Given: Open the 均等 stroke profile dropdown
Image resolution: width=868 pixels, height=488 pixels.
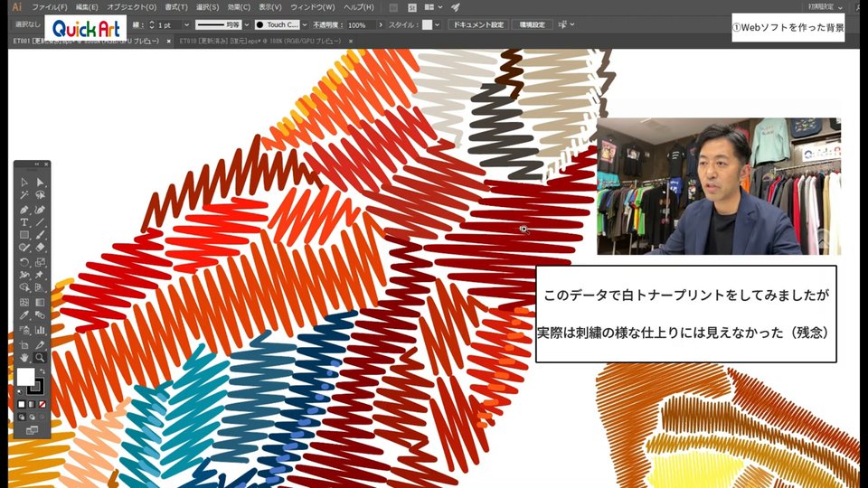Looking at the screenshot, I should (247, 25).
